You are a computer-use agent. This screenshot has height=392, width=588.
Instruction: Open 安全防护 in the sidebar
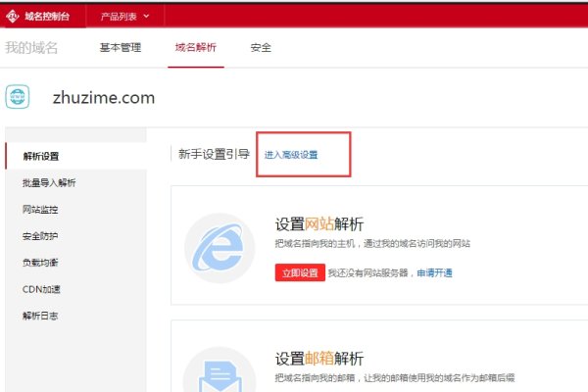pos(40,236)
